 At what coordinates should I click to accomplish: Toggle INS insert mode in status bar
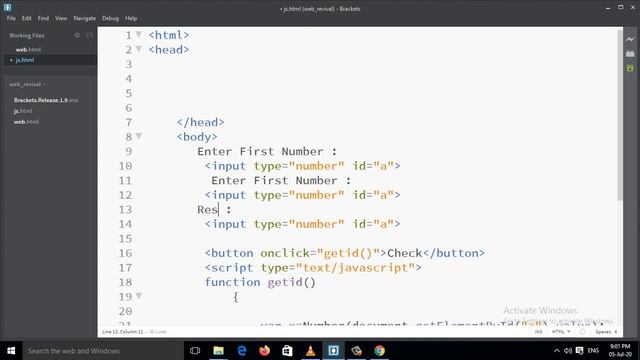pos(539,332)
